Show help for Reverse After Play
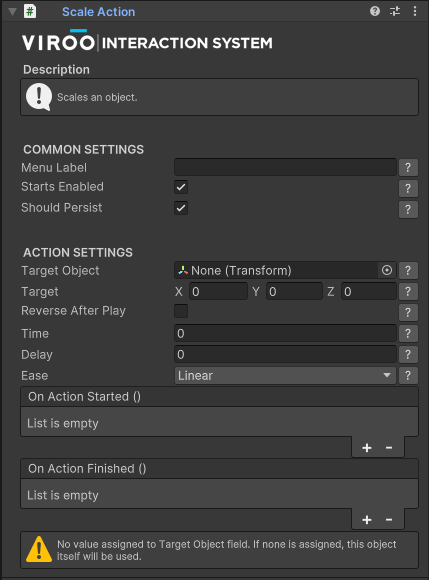The width and height of the screenshot is (429, 580). click(408, 313)
